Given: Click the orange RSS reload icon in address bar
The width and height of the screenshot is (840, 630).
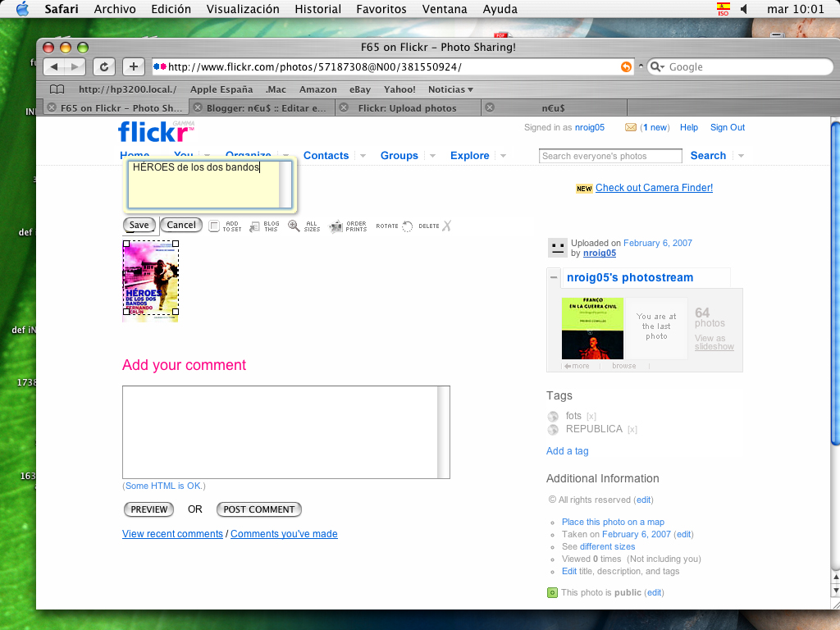Looking at the screenshot, I should tap(626, 67).
